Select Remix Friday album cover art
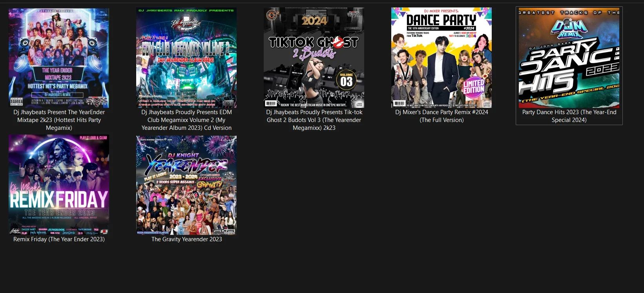The width and height of the screenshot is (644, 293). [59, 185]
